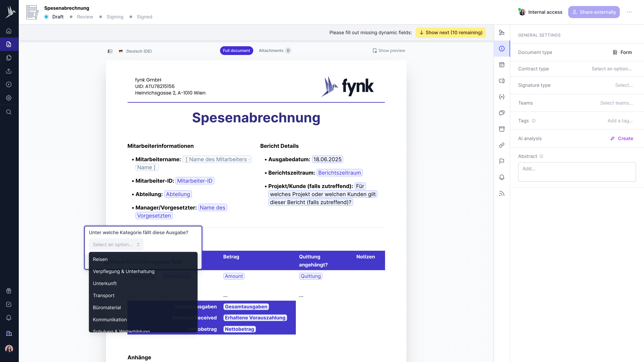Open Notifications bell in left sidebar
Image resolution: width=644 pixels, height=362 pixels.
9,318
